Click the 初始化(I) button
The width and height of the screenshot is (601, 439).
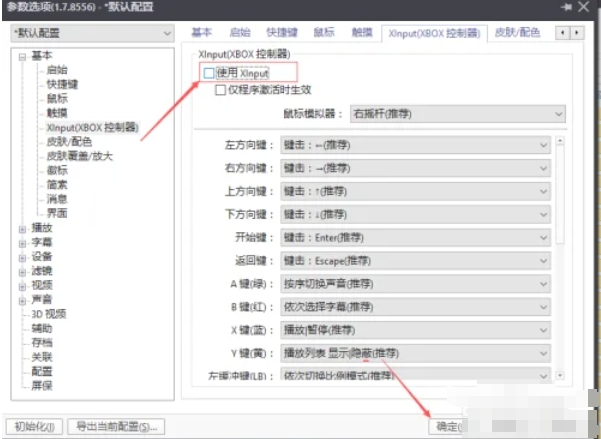pos(35,427)
